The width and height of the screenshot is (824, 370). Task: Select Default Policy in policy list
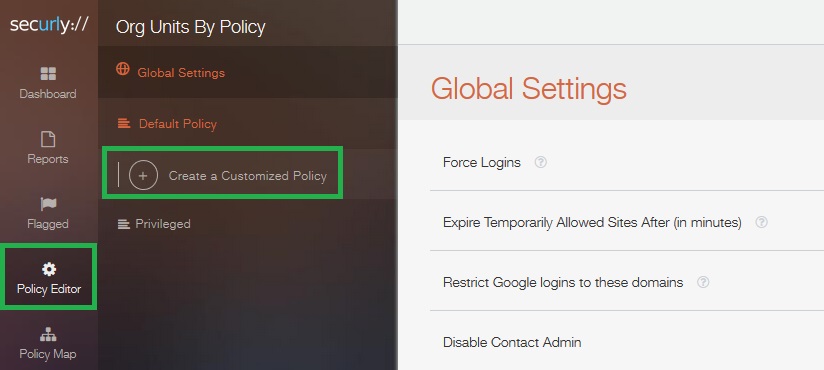(178, 124)
